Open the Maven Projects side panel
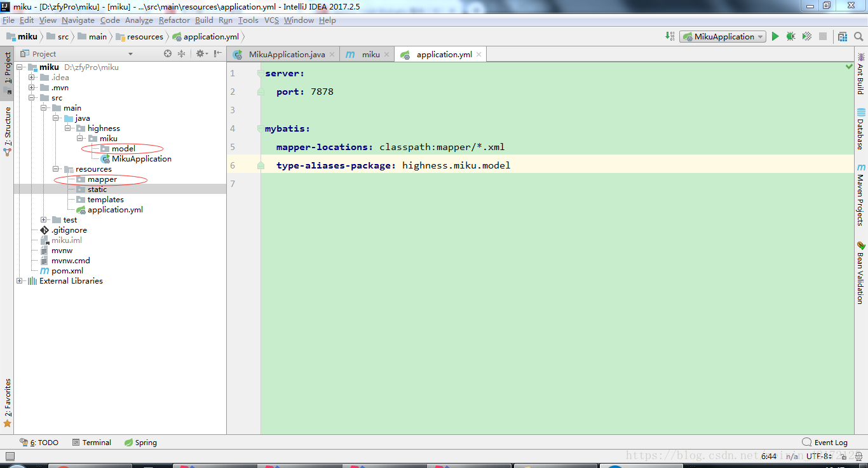868x468 pixels. point(860,195)
